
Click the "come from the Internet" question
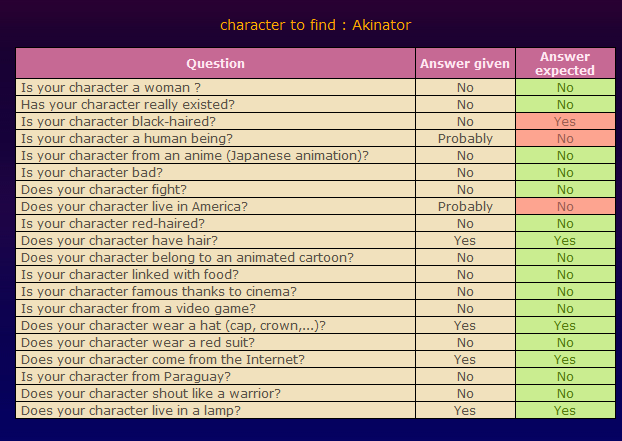pyautogui.click(x=163, y=359)
